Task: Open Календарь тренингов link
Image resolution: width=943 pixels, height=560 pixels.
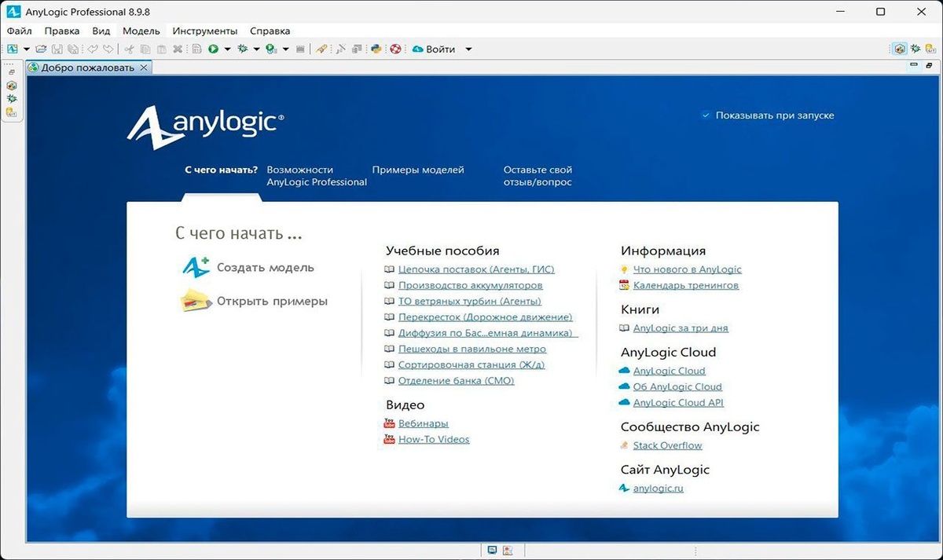Action: point(685,285)
